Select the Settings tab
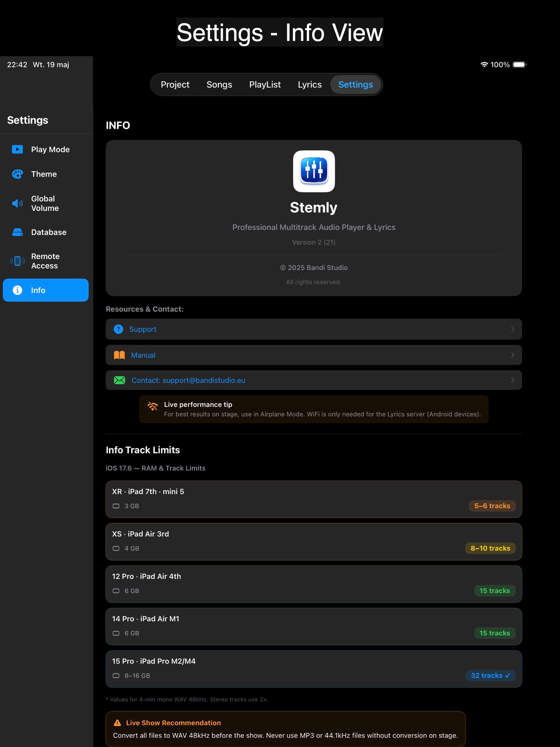 point(356,84)
